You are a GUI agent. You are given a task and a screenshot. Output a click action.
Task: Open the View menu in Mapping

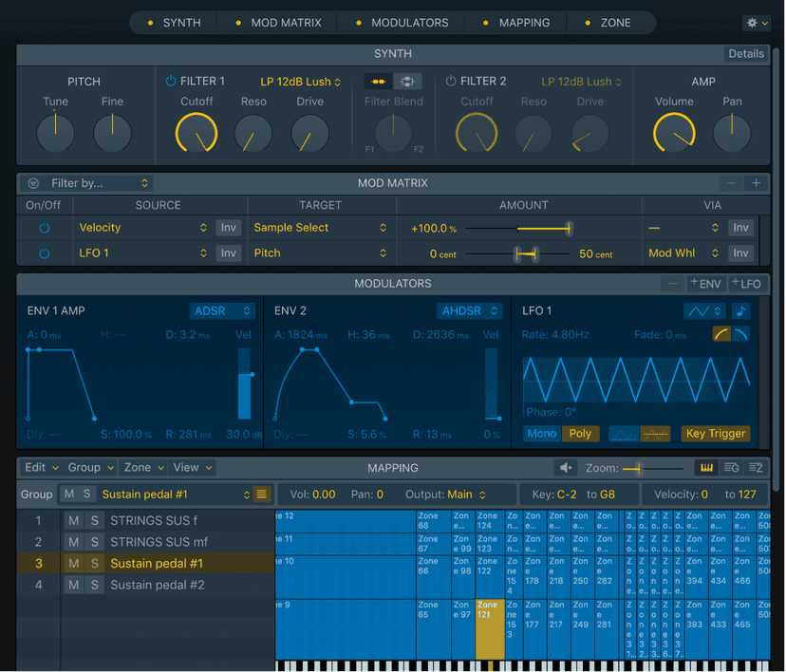(x=193, y=468)
